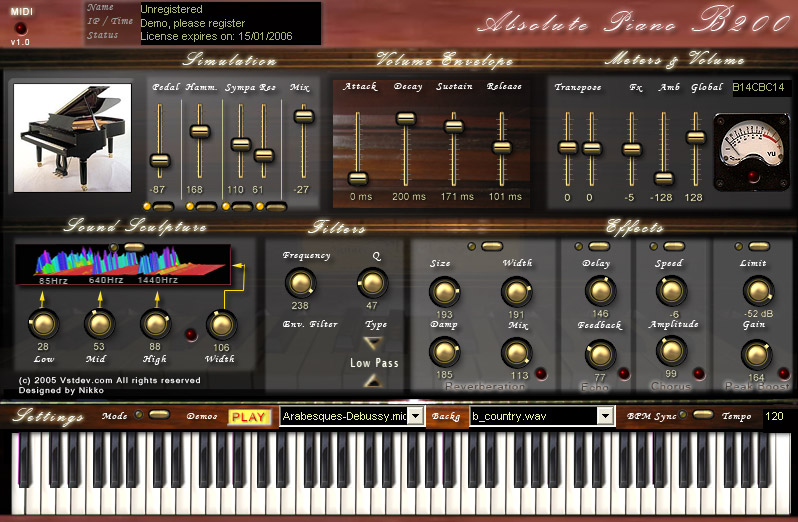
Task: Toggle the Mode switch in Settings
Action: [159, 415]
